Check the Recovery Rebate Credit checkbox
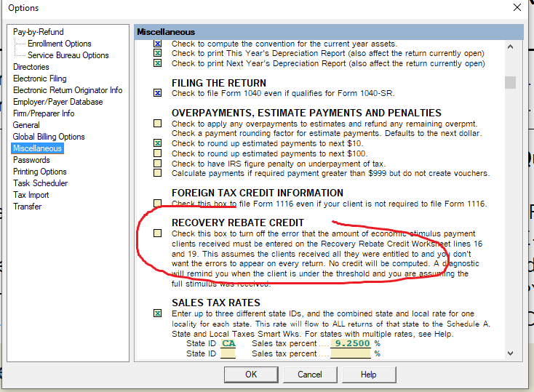This screenshot has height=392, width=534. coord(157,233)
